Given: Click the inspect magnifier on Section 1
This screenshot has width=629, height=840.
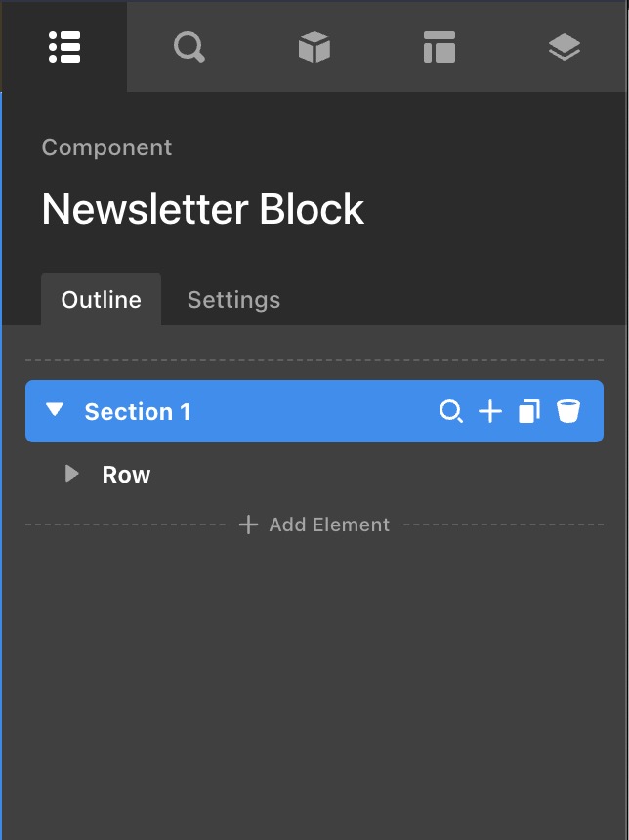Looking at the screenshot, I should [x=450, y=412].
